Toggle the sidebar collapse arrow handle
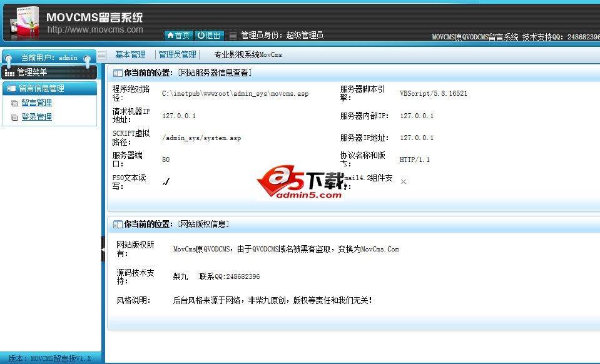 coord(103,249)
